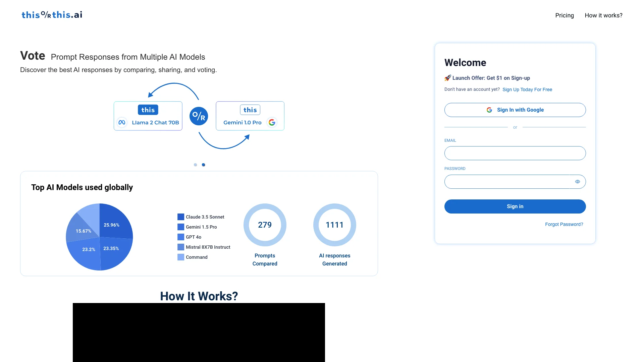644x362 pixels.
Task: Click the this O/R this.ai logo icon
Action: click(52, 15)
